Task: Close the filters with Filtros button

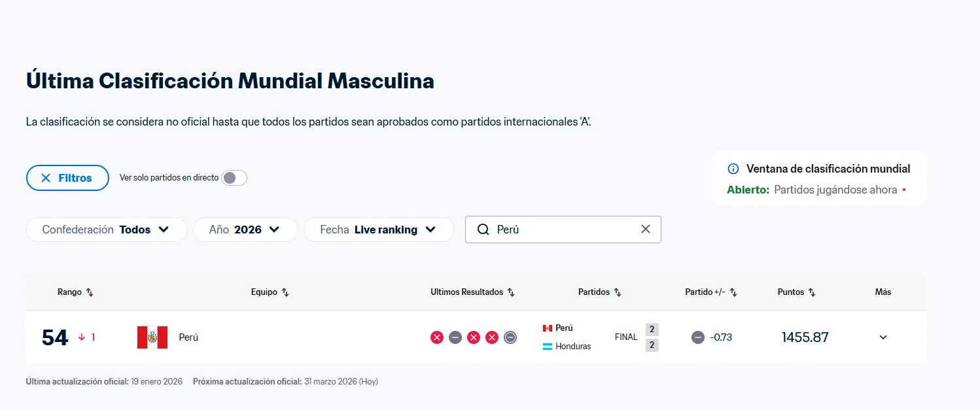Action: click(x=67, y=178)
